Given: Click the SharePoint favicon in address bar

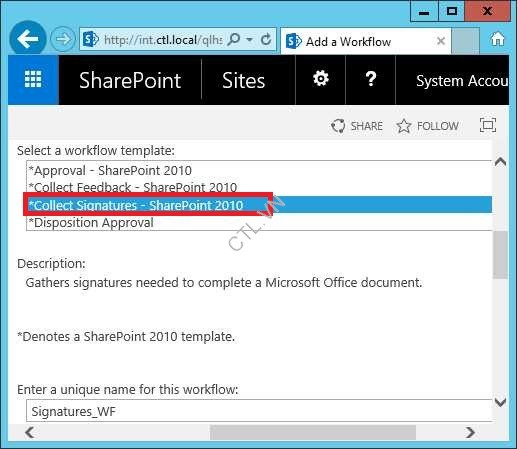Looking at the screenshot, I should point(90,39).
